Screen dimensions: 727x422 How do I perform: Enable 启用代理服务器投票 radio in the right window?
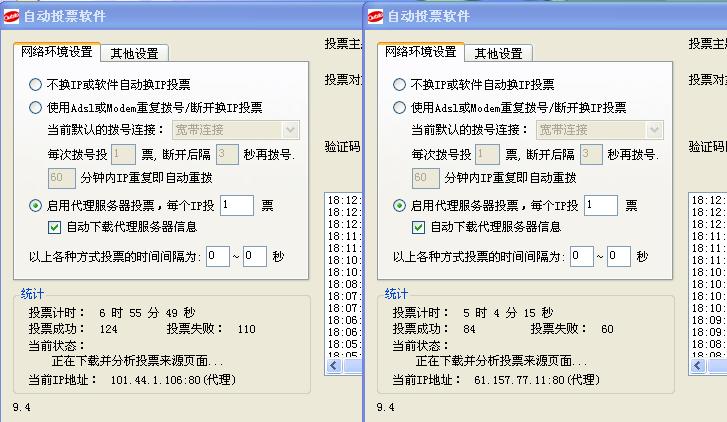pyautogui.click(x=400, y=205)
